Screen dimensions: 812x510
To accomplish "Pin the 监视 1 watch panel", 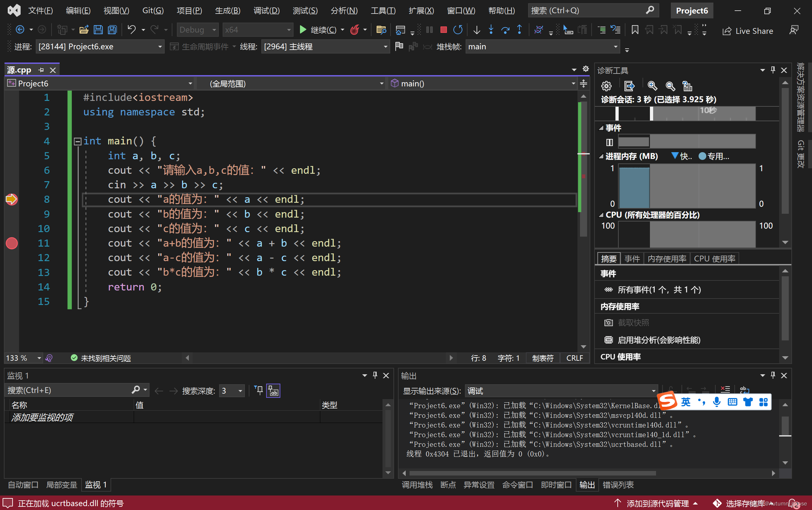I will pos(375,375).
